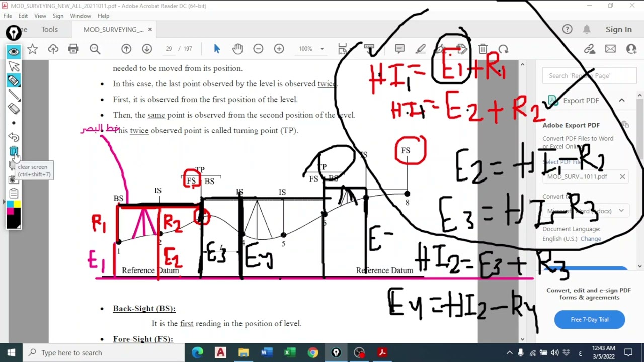Zoom out with the minus button
The height and width of the screenshot is (362, 644).
(x=258, y=49)
